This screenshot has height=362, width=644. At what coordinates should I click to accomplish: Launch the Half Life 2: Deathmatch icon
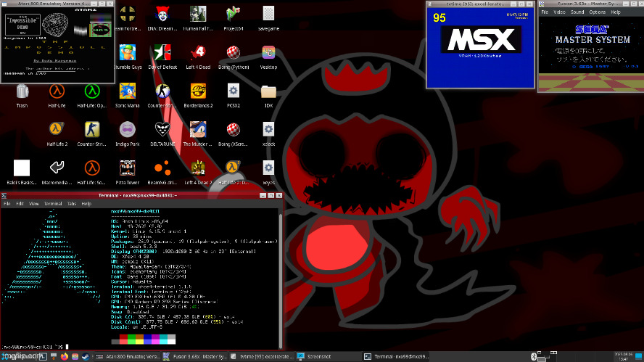pos(234,168)
